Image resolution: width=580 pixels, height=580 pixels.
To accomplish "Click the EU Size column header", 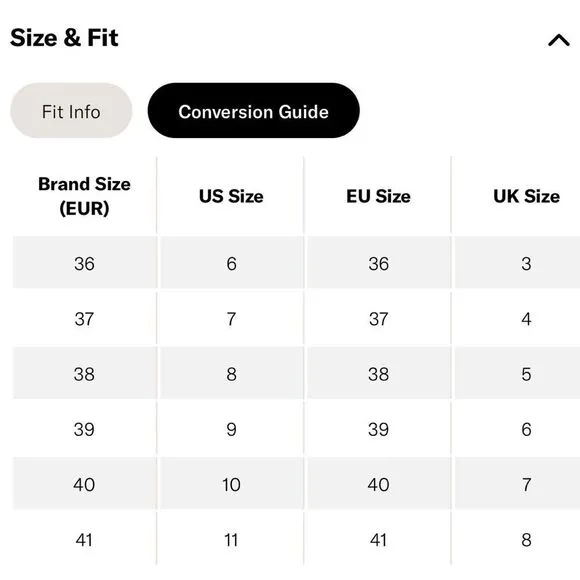I will point(378,196).
